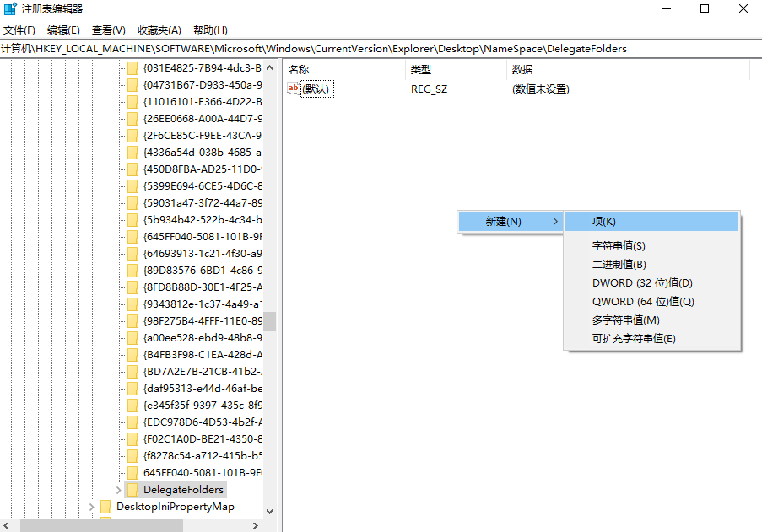Open the 文件(F) menu
This screenshot has width=762, height=532.
point(19,30)
